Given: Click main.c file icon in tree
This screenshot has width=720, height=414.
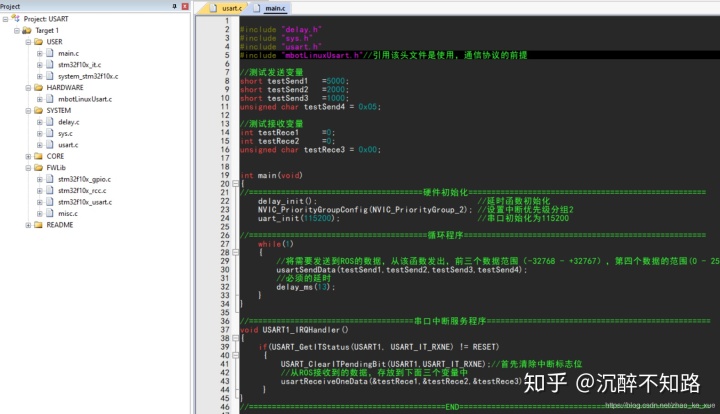Looking at the screenshot, I should [x=50, y=53].
